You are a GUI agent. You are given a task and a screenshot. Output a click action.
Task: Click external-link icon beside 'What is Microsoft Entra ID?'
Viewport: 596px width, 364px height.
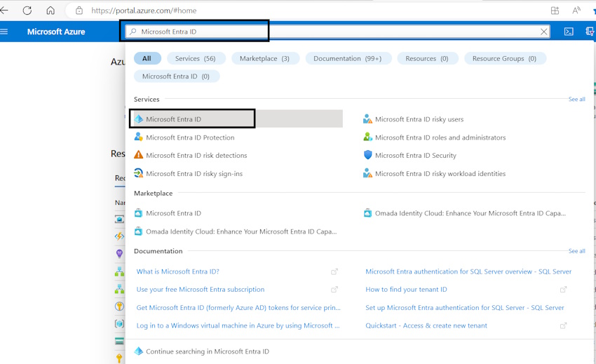(334, 271)
